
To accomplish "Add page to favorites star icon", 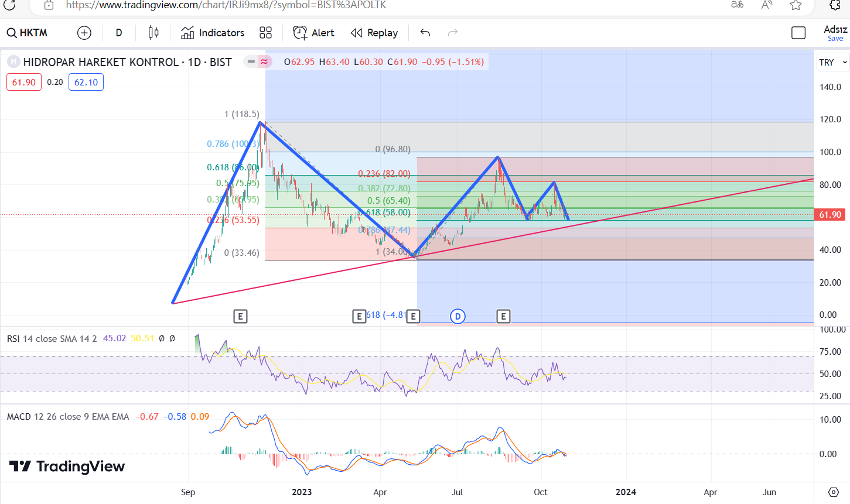I will coord(796,5).
